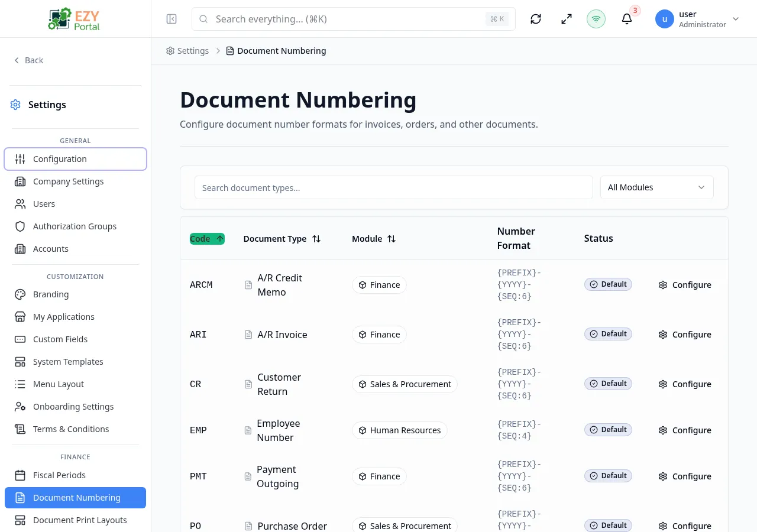Configure the Payment Outgoing numbering

tap(685, 476)
